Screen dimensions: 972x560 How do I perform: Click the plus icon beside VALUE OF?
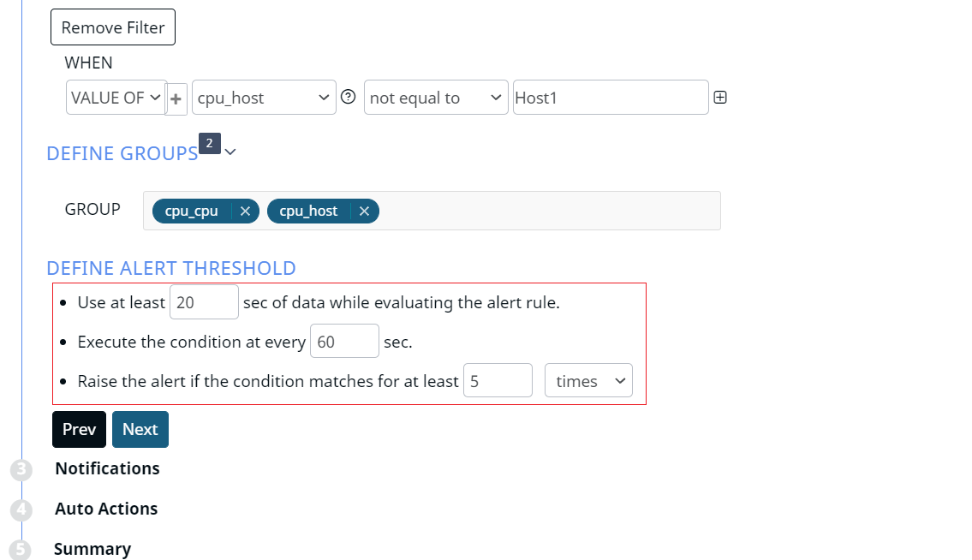(176, 98)
